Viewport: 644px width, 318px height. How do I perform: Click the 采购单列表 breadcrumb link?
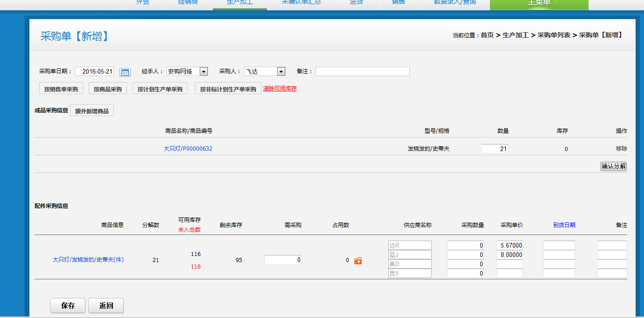point(553,35)
